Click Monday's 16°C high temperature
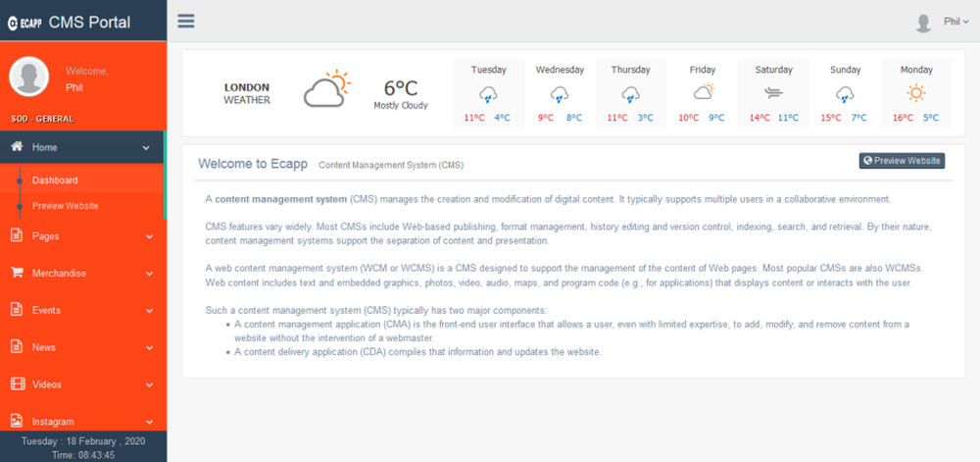This screenshot has width=980, height=462. 903,118
